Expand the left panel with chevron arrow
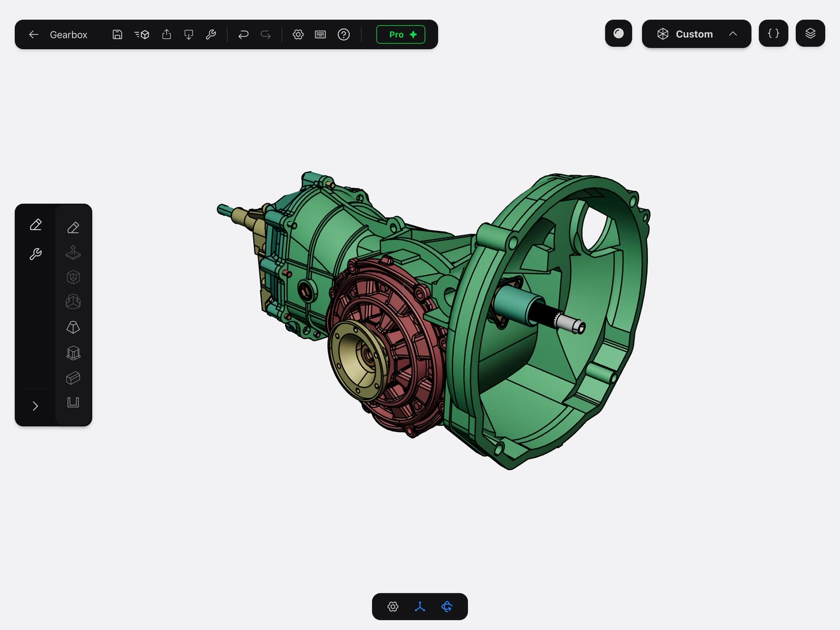Viewport: 840px width, 630px height. pyautogui.click(x=35, y=406)
